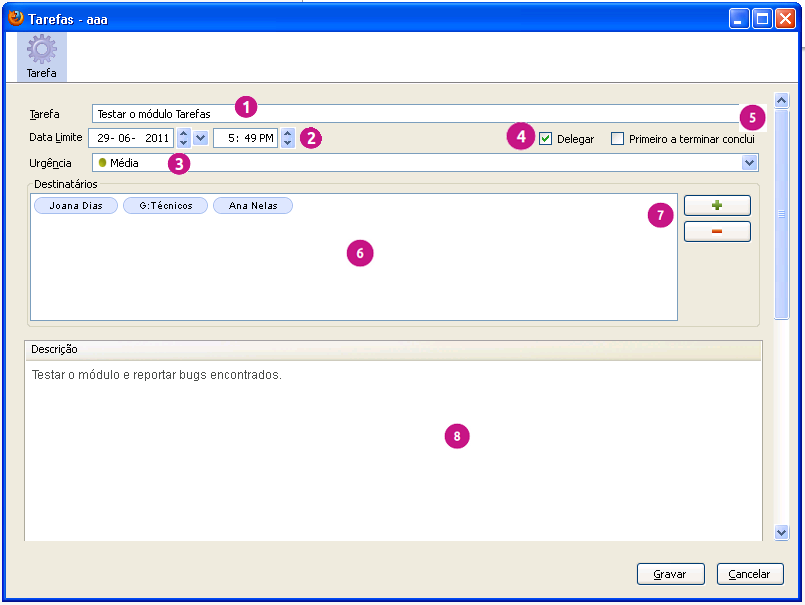Click the Firefox icon in the title bar
Image resolution: width=805 pixels, height=605 pixels.
coord(15,18)
